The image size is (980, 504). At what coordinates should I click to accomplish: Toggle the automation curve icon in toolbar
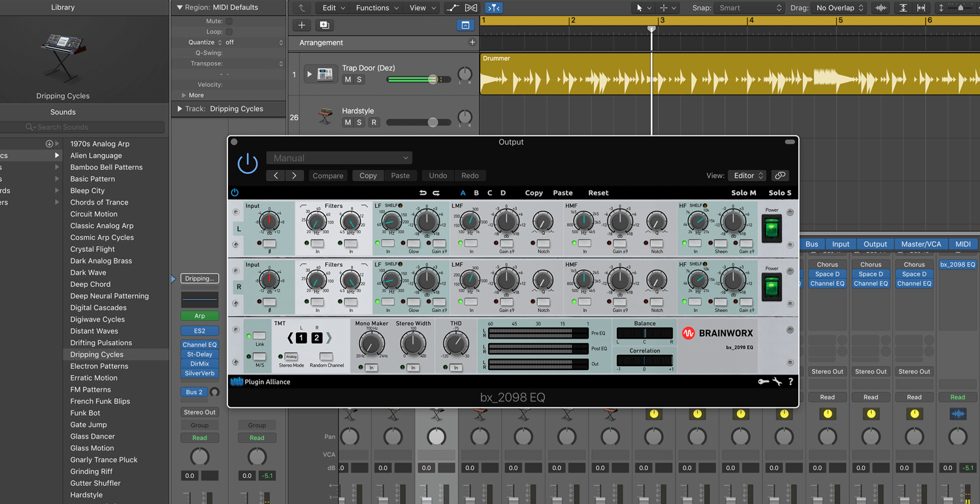(x=452, y=8)
